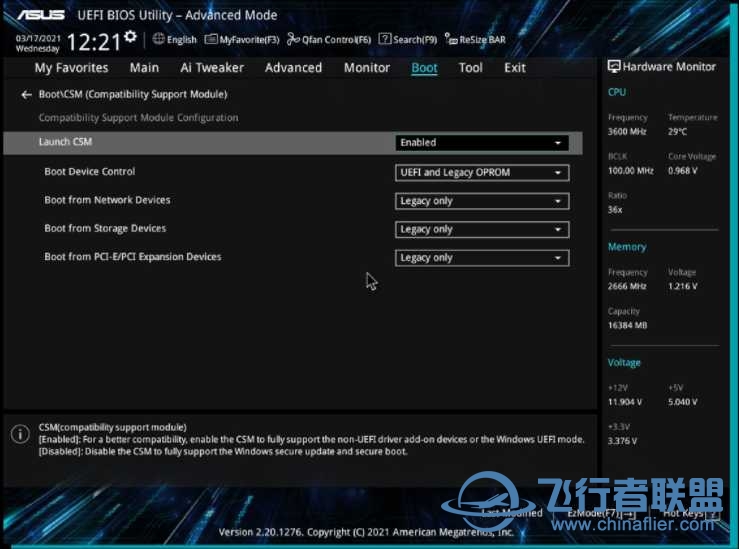739x549 pixels.
Task: Toggle the ReSize BAR option
Action: tap(475, 40)
